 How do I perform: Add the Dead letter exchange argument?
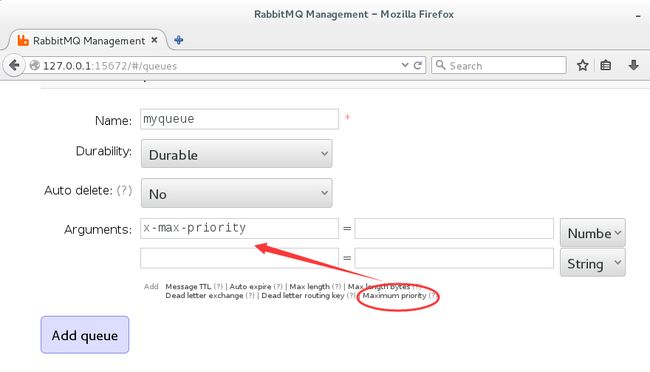[204, 296]
